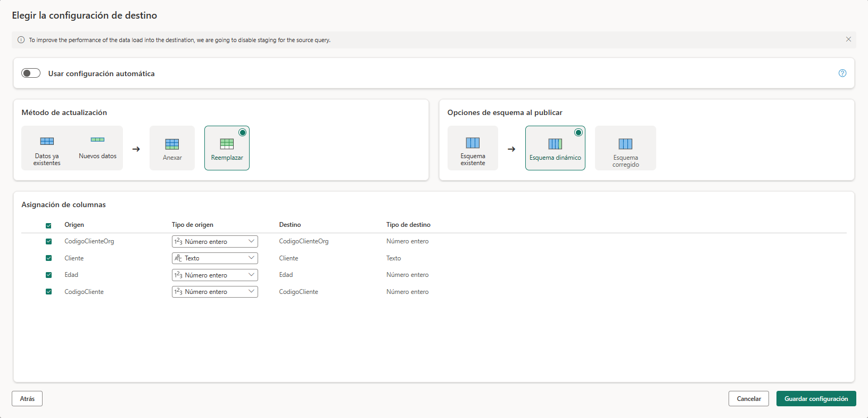Click the Edad destination column name
Screen dimensions: 868x418
tap(286, 275)
